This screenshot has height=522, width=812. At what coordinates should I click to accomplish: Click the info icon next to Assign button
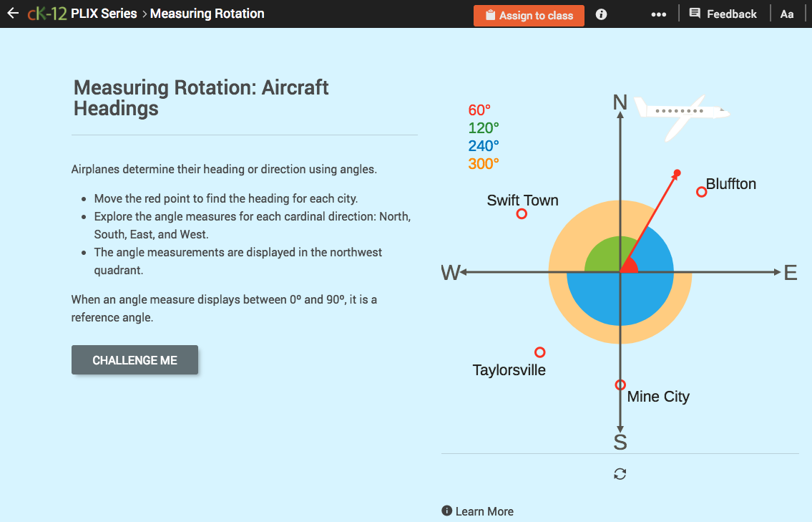coord(600,14)
